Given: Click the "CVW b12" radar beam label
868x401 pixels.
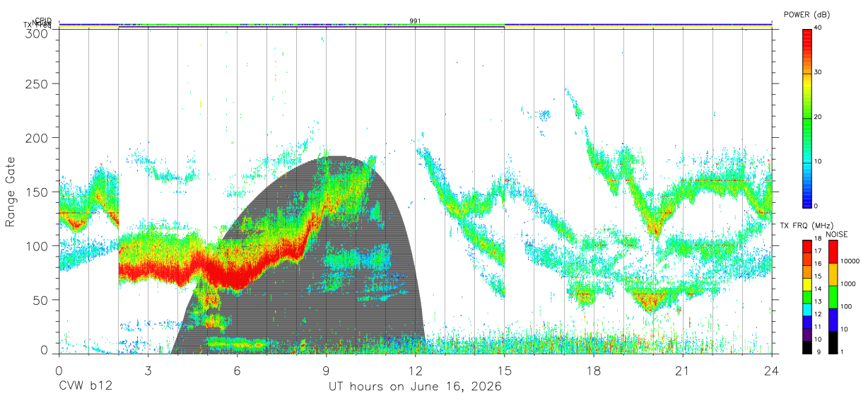Looking at the screenshot, I should click(86, 387).
